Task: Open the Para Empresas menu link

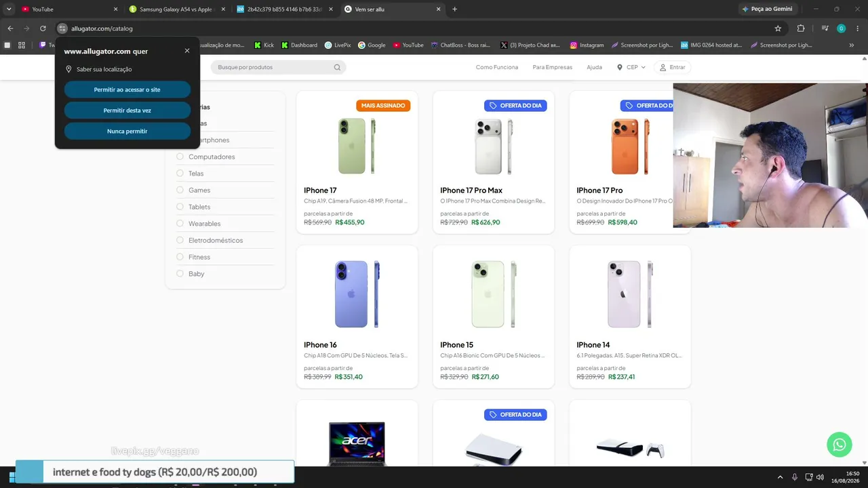Action: [x=553, y=67]
